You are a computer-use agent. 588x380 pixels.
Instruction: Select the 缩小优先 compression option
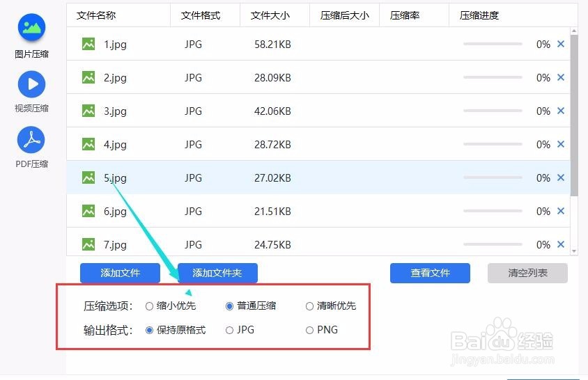[149, 306]
